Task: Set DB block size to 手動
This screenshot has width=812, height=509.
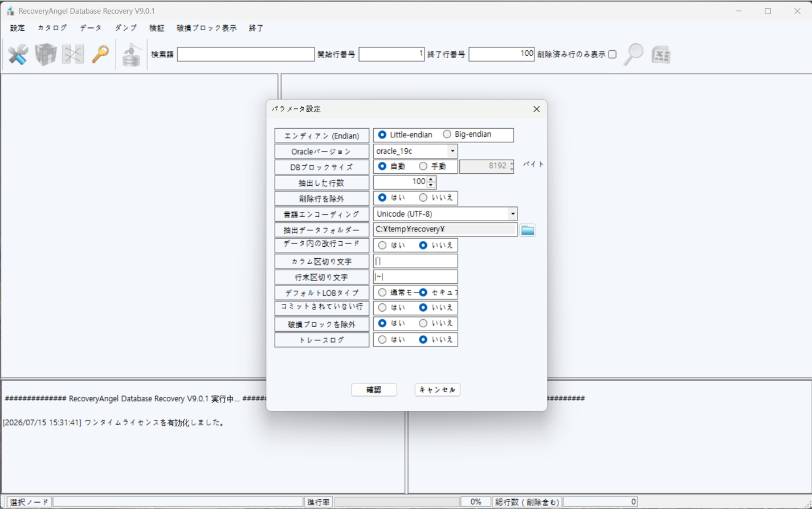Action: pos(423,166)
